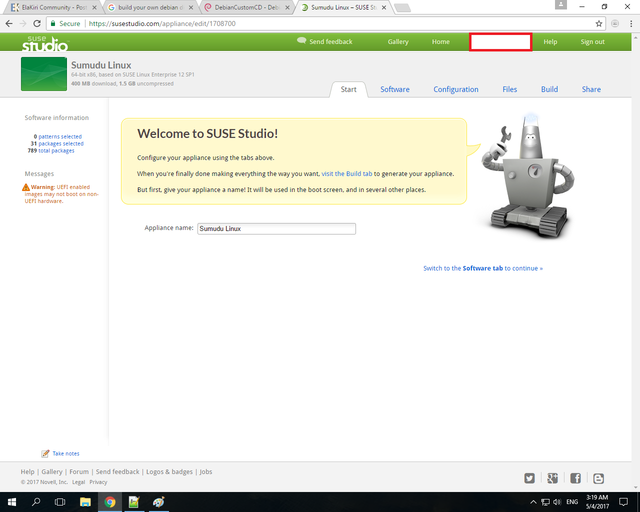Viewport: 640px width, 512px height.
Task: Open the Blogger icon in footer
Action: [x=598, y=478]
